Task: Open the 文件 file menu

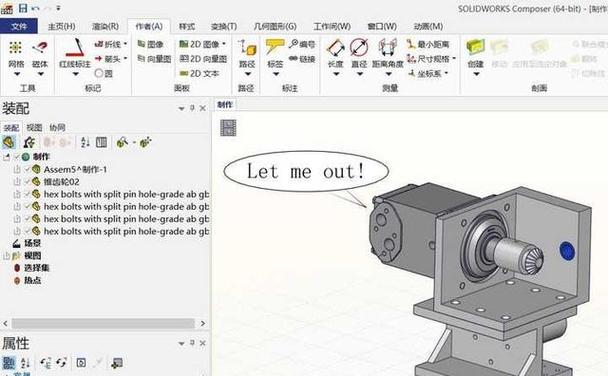Action: [19, 26]
